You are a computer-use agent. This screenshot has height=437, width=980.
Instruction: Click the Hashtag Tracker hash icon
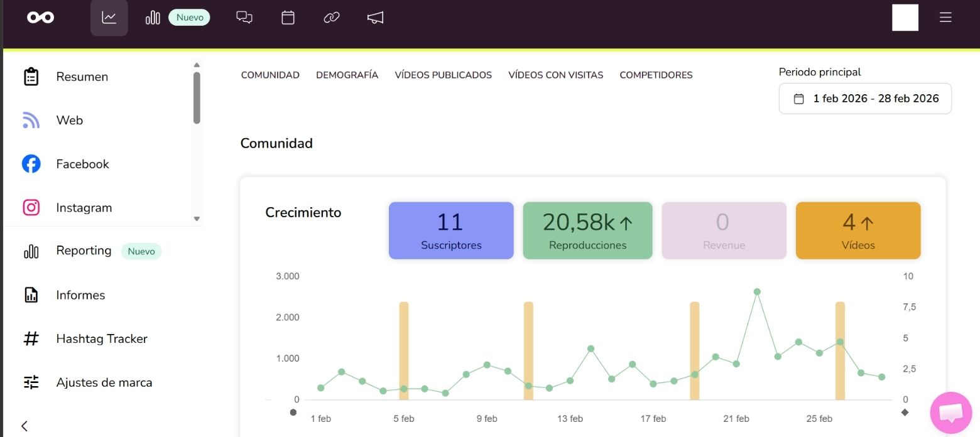point(31,339)
